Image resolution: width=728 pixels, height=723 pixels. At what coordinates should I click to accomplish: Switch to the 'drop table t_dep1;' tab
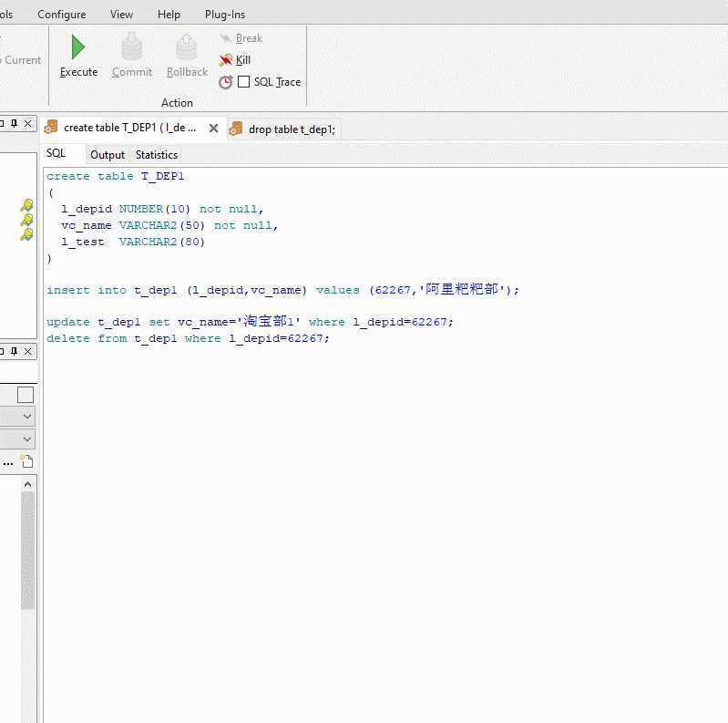[284, 129]
